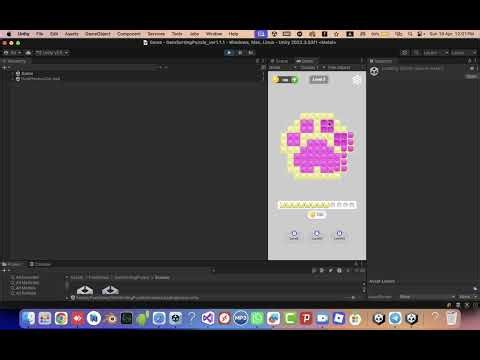Click the Asset Labels header in Inspector
Image resolution: width=480 pixels, height=360 pixels.
tap(382, 281)
